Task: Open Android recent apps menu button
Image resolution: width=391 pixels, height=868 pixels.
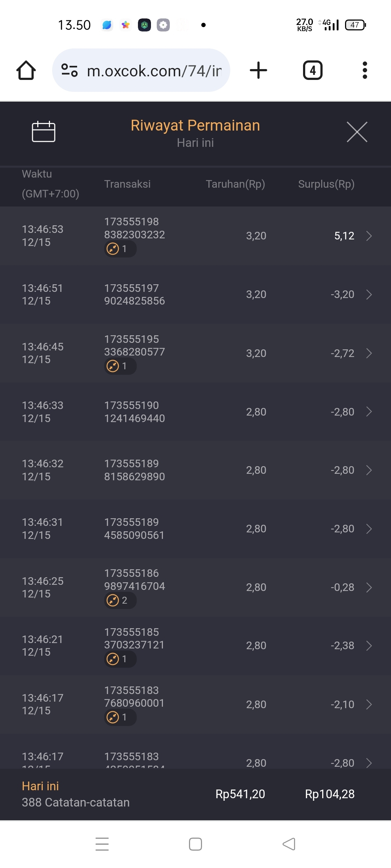Action: point(102,844)
